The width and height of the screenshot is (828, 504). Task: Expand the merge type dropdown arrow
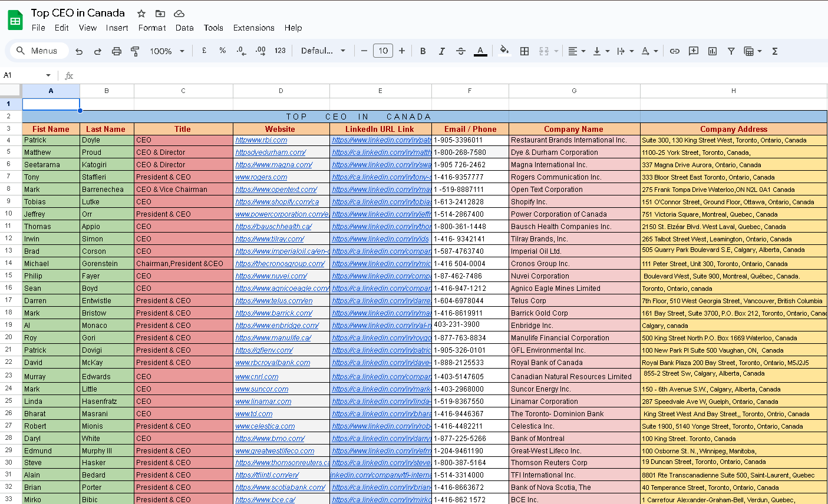(556, 51)
